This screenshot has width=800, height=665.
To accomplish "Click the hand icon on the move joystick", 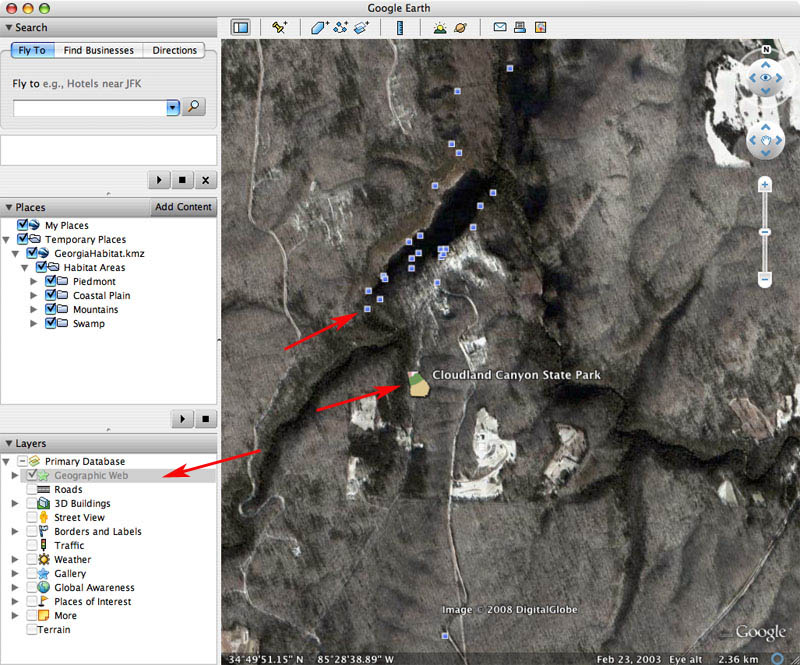I will [765, 140].
